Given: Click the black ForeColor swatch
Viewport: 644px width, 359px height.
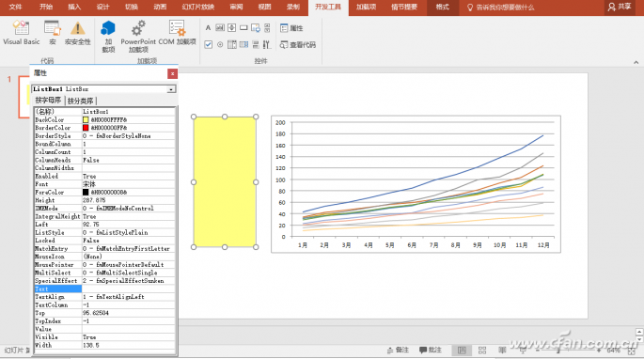Looking at the screenshot, I should [x=86, y=193].
